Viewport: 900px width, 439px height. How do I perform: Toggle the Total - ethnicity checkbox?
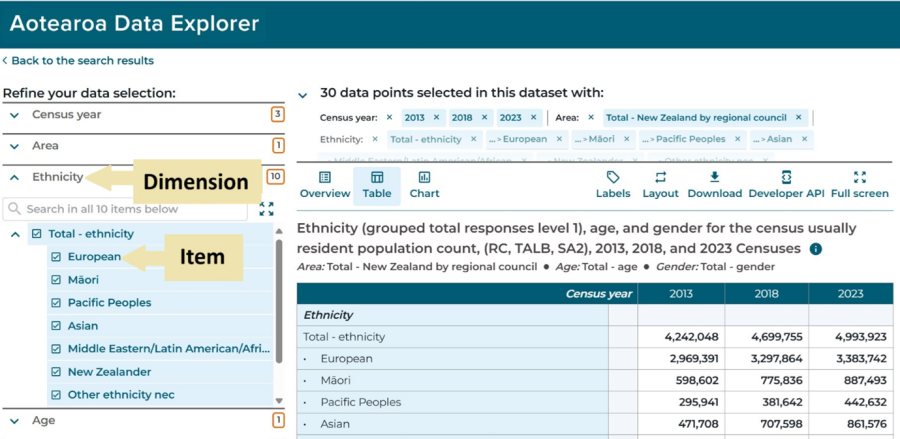(x=37, y=234)
